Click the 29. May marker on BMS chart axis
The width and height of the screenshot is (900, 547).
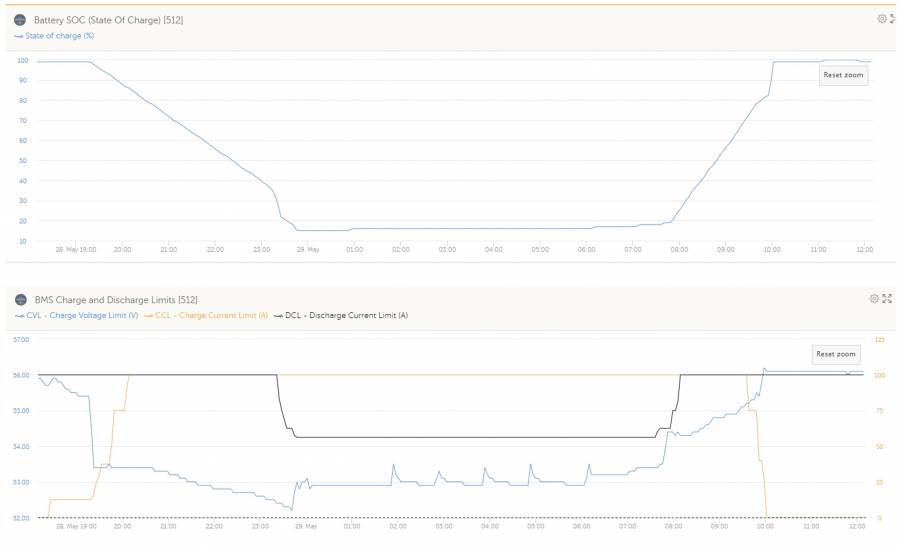(x=308, y=526)
